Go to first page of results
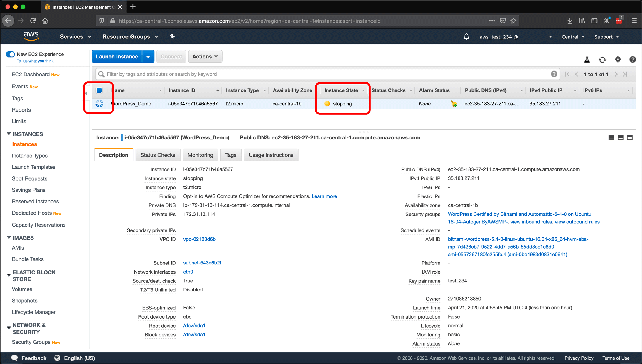642x364 pixels. point(567,74)
